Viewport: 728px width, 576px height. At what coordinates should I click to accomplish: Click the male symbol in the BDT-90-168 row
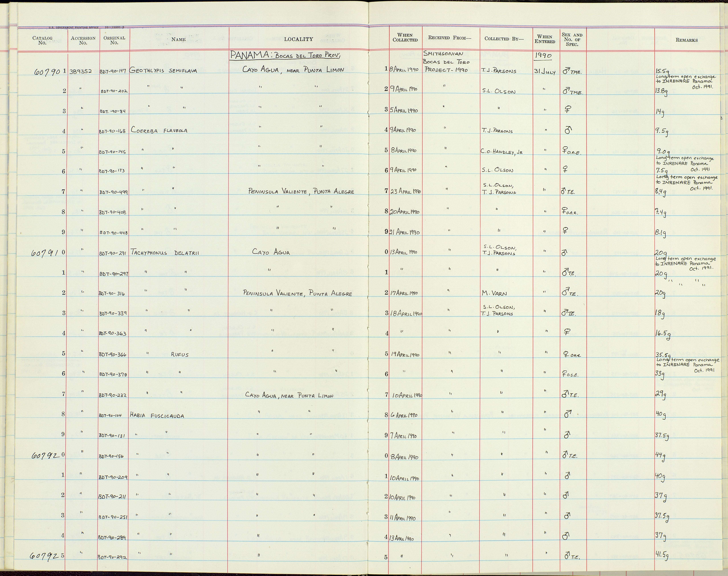[x=568, y=130]
